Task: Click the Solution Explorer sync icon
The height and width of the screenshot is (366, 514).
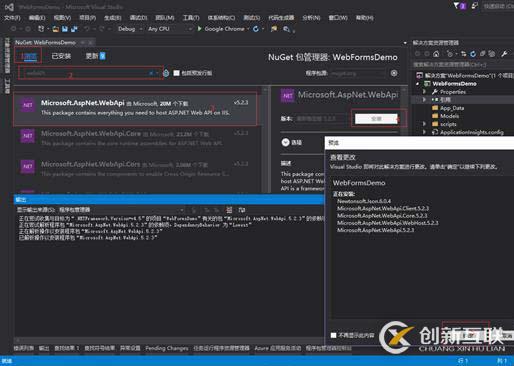Action: click(464, 54)
